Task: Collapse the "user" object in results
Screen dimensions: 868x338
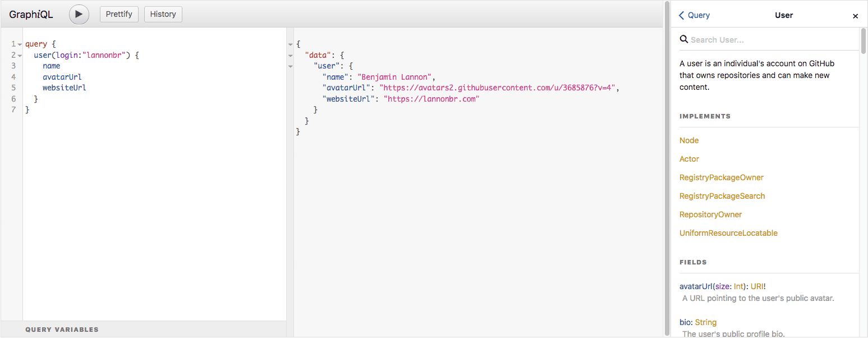Action: [x=291, y=66]
